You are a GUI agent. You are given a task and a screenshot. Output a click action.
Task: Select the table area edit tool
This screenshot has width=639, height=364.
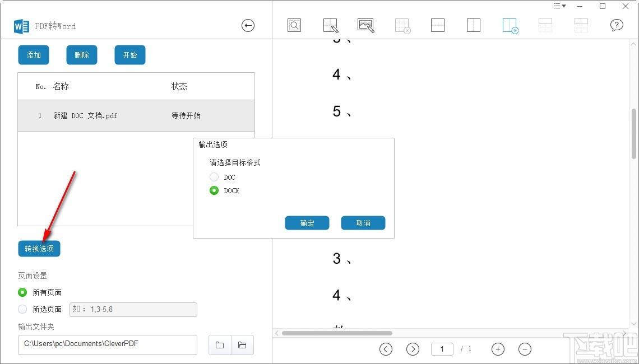coord(330,25)
